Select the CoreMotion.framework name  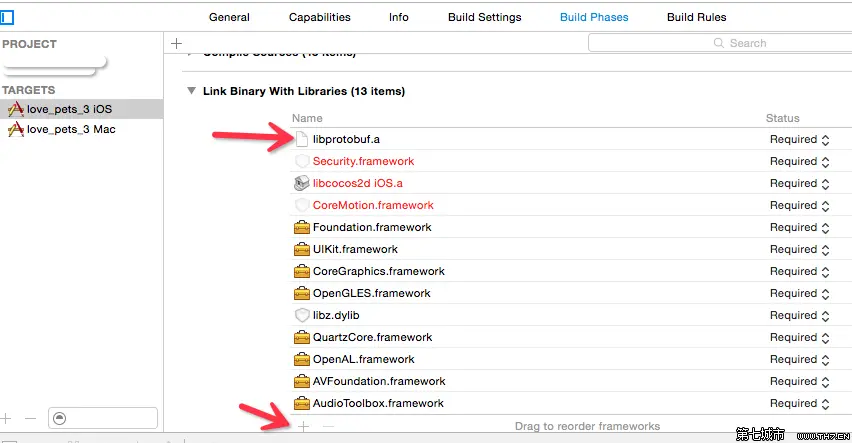coord(373,205)
